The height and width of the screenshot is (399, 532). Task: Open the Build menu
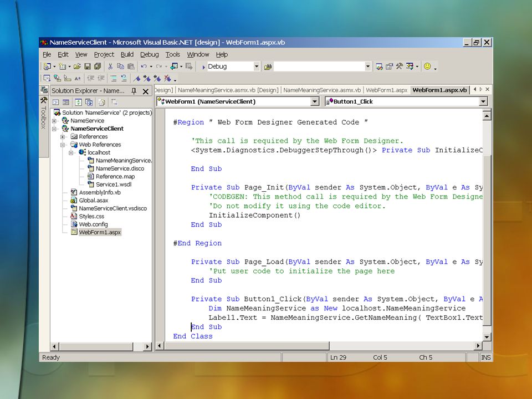coord(127,55)
